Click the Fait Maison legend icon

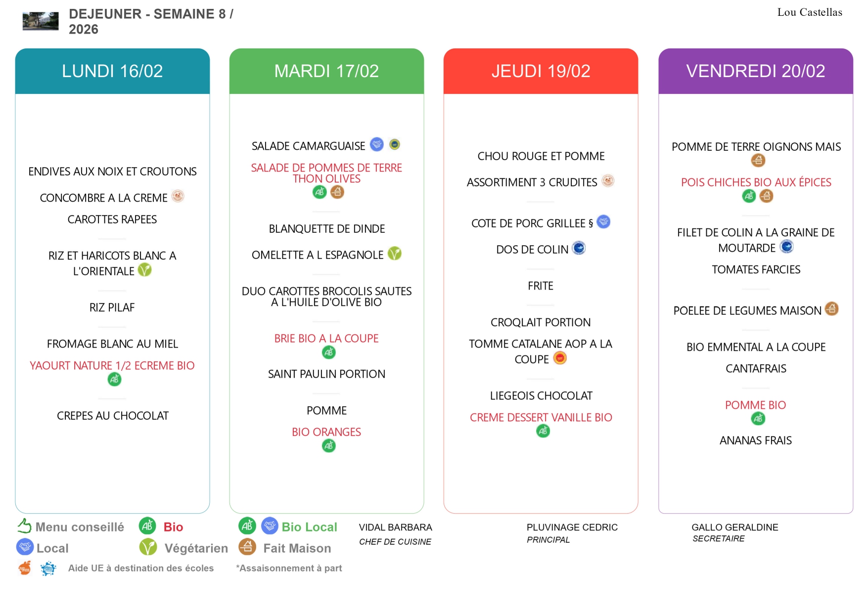pyautogui.click(x=247, y=547)
